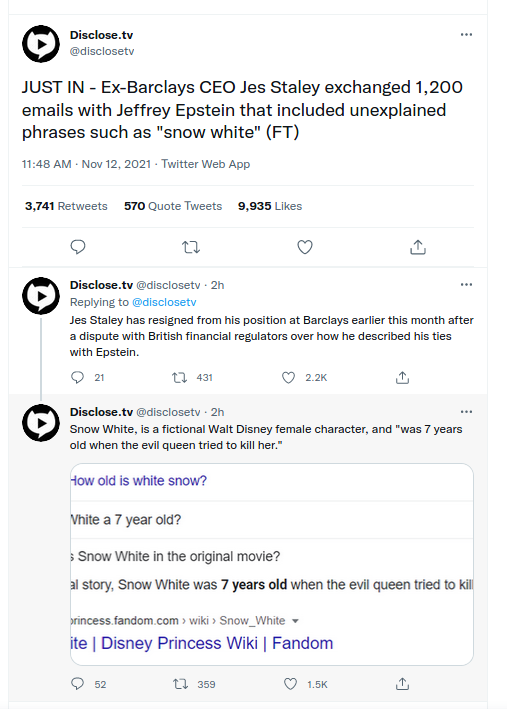Retweet the main Jes Staley tweet

coord(191,247)
